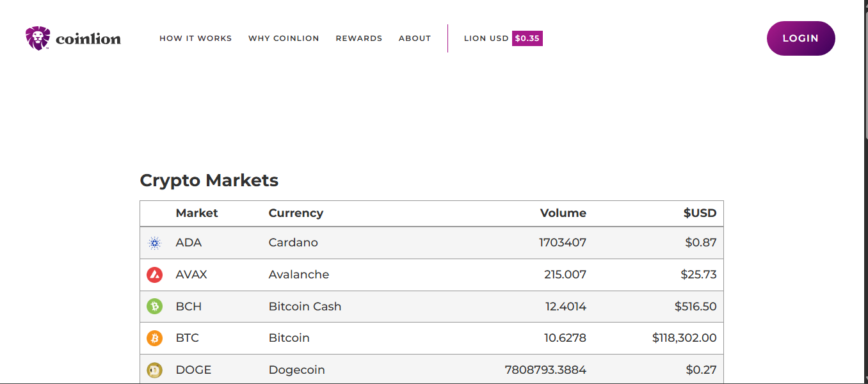Select the BTC market symbol
Screen dimensions: 868x384
188,338
